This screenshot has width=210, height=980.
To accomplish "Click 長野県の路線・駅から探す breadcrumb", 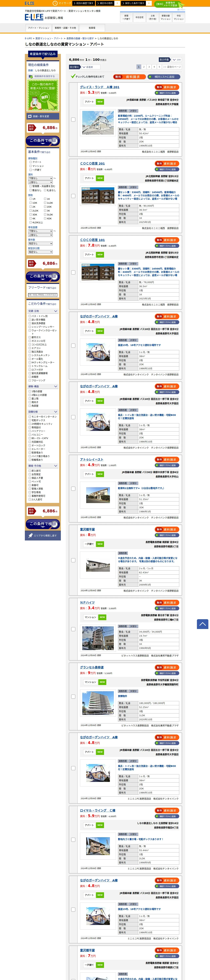I will tap(80, 38).
